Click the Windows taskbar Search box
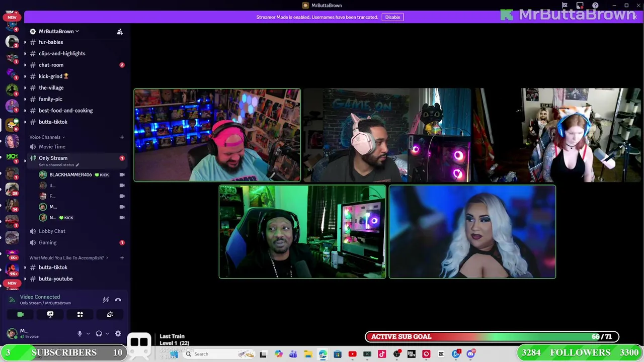 click(x=219, y=354)
